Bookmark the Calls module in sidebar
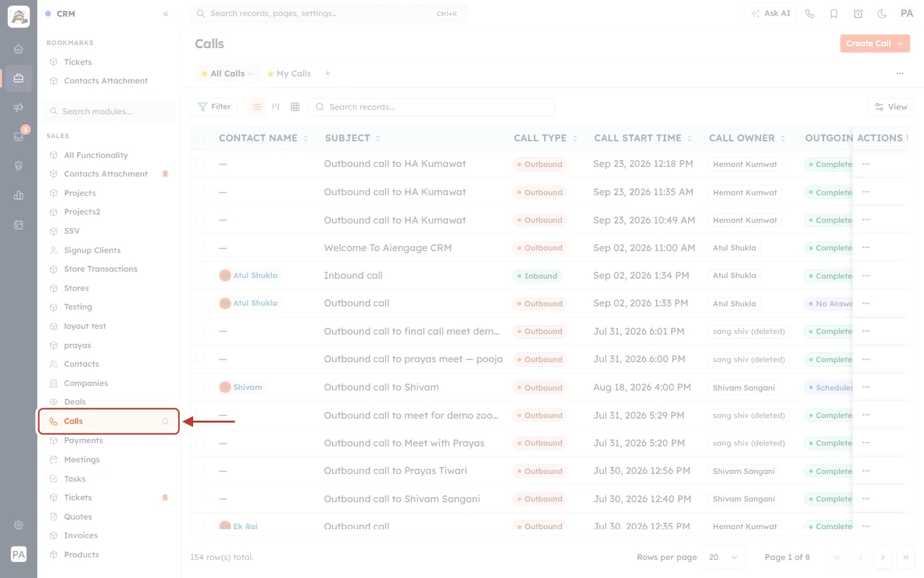Viewport: 924px width, 578px height. (x=165, y=421)
